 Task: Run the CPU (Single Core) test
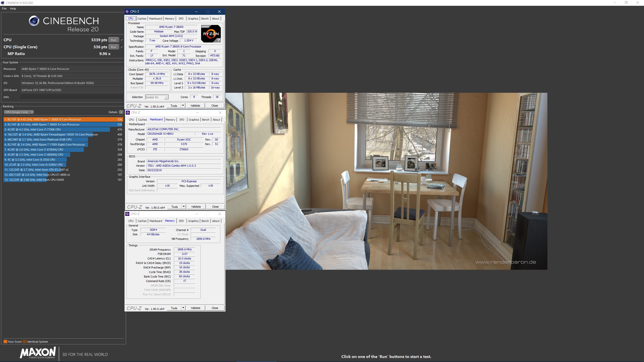click(x=114, y=47)
